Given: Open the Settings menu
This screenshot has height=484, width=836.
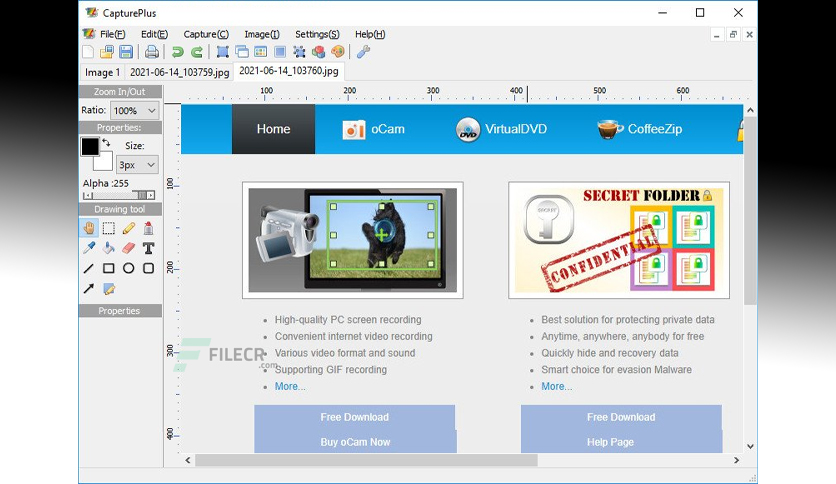Looking at the screenshot, I should [x=317, y=34].
